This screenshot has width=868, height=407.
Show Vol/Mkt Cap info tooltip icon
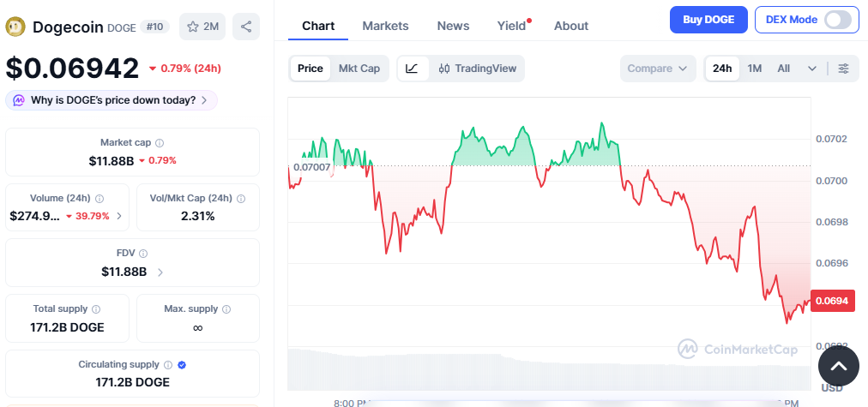[x=241, y=199]
